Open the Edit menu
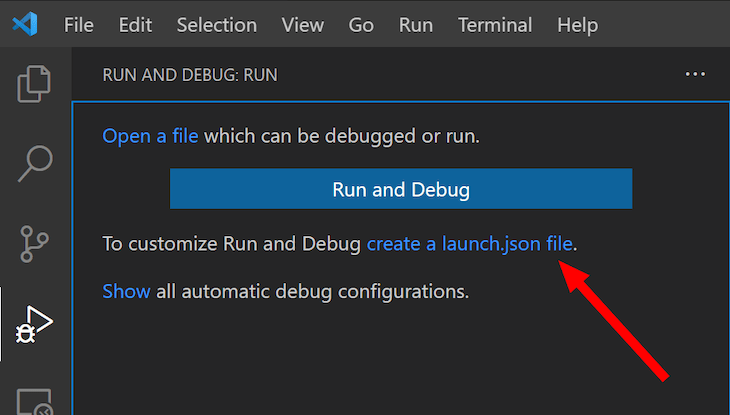The image size is (730, 415). click(x=135, y=25)
